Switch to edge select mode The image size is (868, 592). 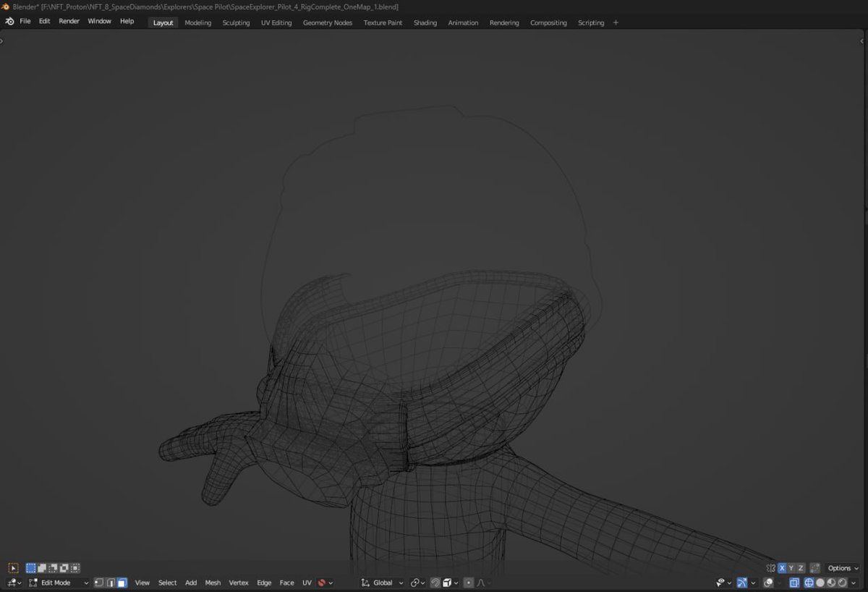tap(111, 583)
